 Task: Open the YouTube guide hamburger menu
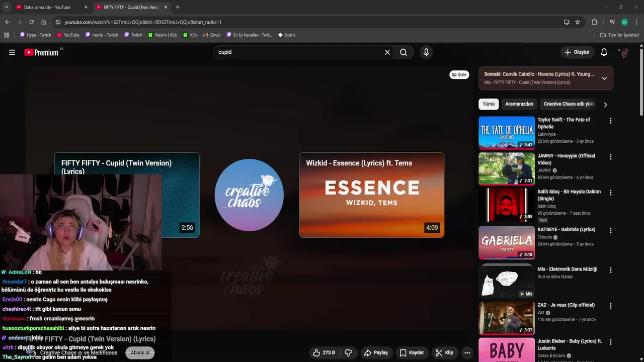point(12,52)
